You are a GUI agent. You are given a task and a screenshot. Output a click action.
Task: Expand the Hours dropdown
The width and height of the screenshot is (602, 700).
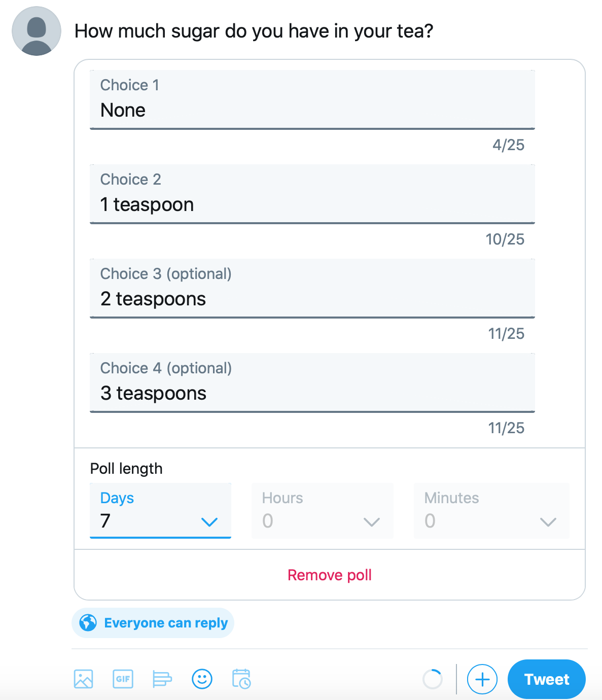click(323, 511)
